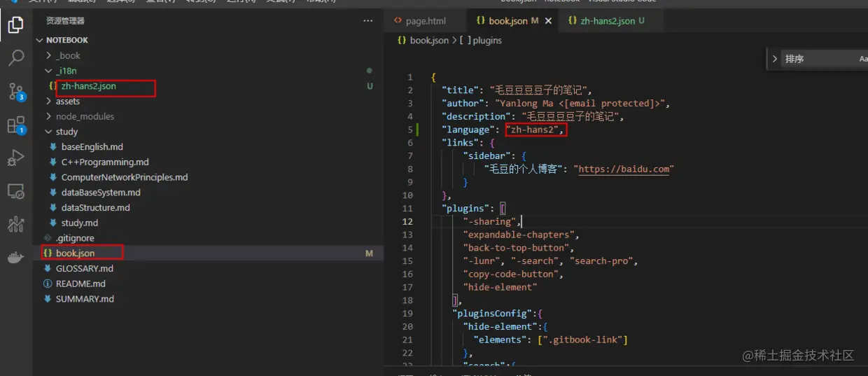Click "-sharing" on line 12

(489, 221)
